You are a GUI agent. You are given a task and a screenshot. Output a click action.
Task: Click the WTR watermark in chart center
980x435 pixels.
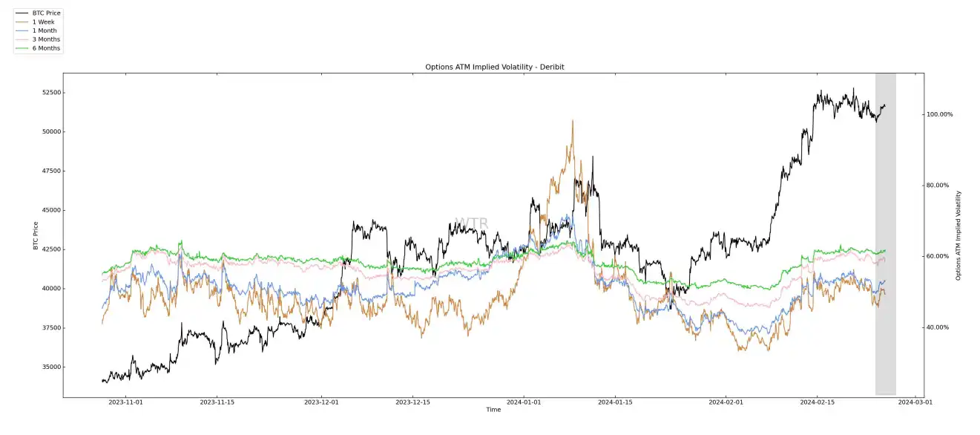pos(471,224)
